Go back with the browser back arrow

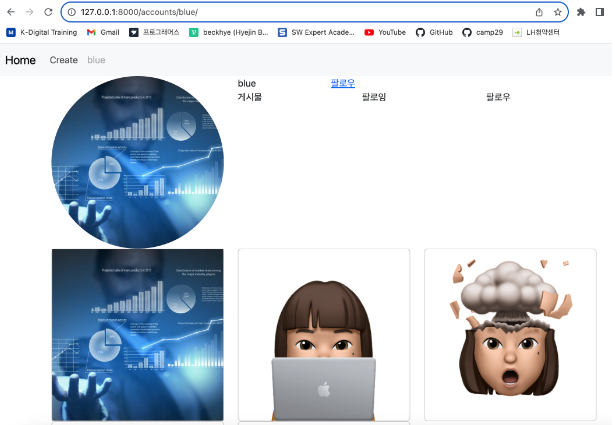coord(11,12)
